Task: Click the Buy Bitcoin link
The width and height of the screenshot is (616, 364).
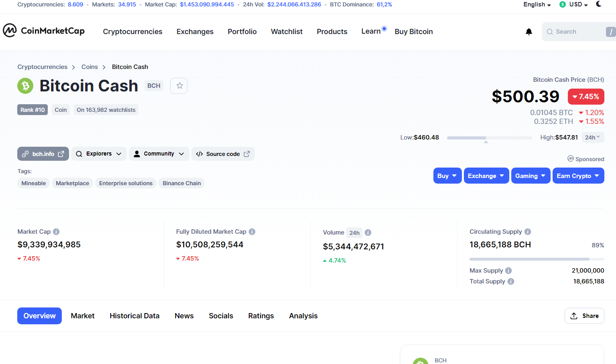Action: [414, 32]
